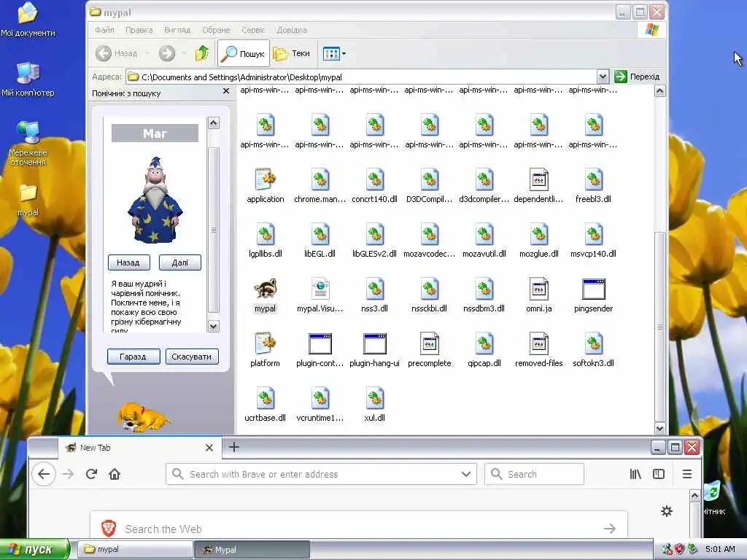Expand Mypal URL bar history dropdown

pyautogui.click(x=466, y=474)
